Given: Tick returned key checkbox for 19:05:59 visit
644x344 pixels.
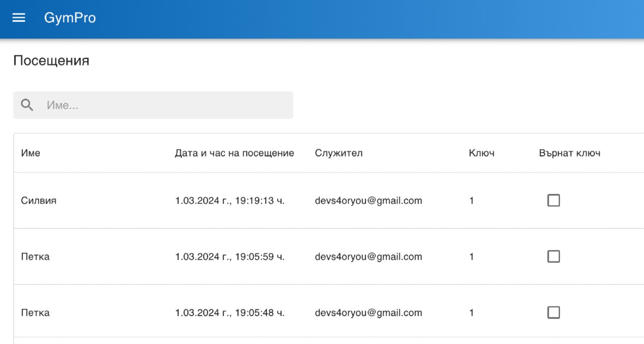Looking at the screenshot, I should click(x=553, y=256).
